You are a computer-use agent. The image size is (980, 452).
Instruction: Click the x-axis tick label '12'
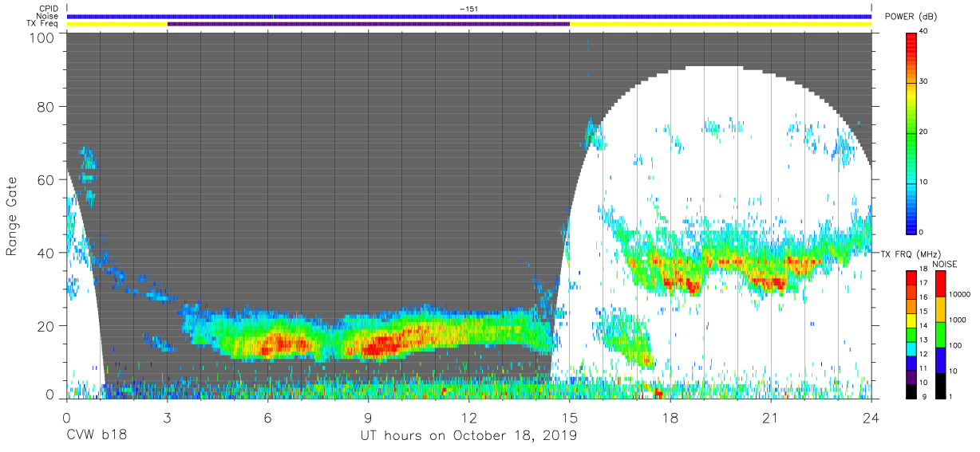tap(468, 417)
